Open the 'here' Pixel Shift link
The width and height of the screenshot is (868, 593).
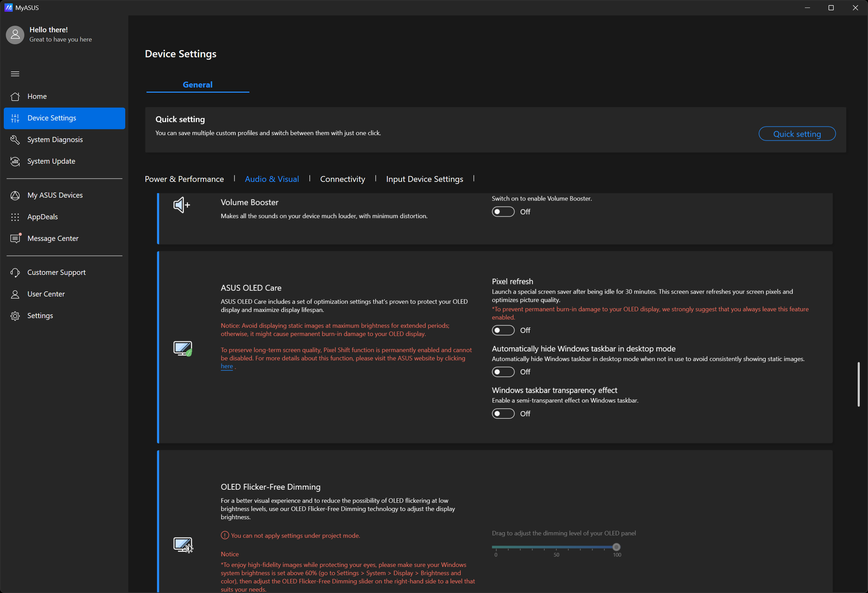(x=226, y=367)
